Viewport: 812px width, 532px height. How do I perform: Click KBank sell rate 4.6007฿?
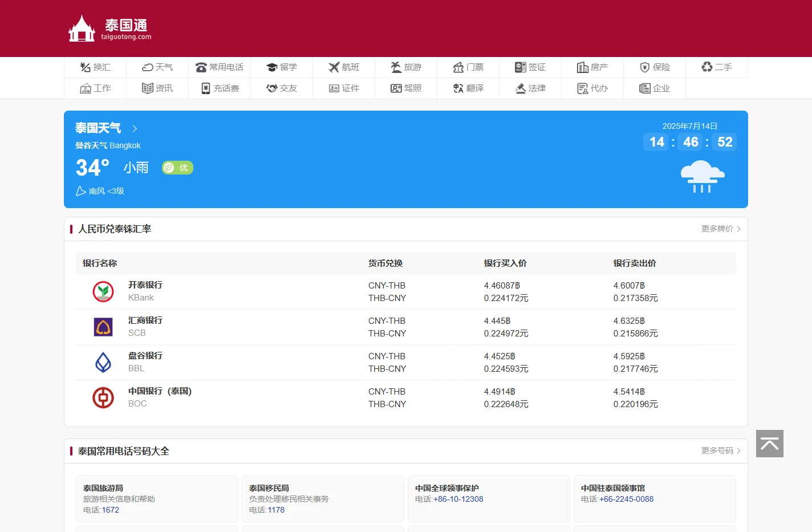click(x=629, y=286)
